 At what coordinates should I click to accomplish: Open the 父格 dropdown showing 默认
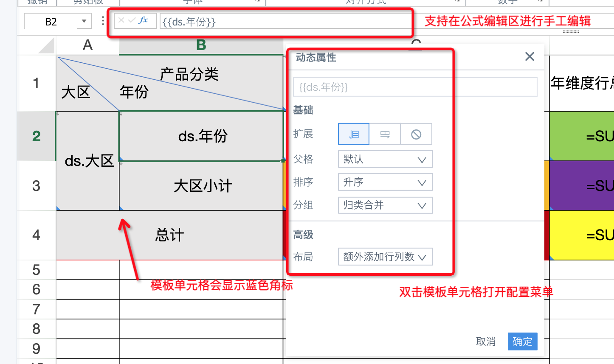click(x=385, y=160)
